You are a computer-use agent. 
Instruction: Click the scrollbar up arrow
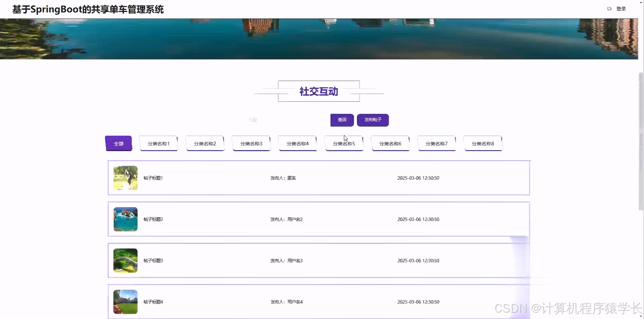[x=641, y=2]
